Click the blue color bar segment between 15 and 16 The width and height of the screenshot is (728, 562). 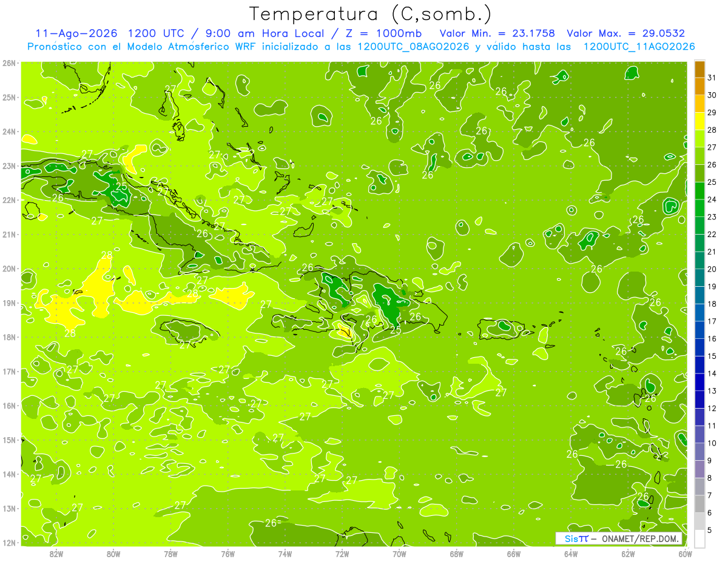(699, 347)
